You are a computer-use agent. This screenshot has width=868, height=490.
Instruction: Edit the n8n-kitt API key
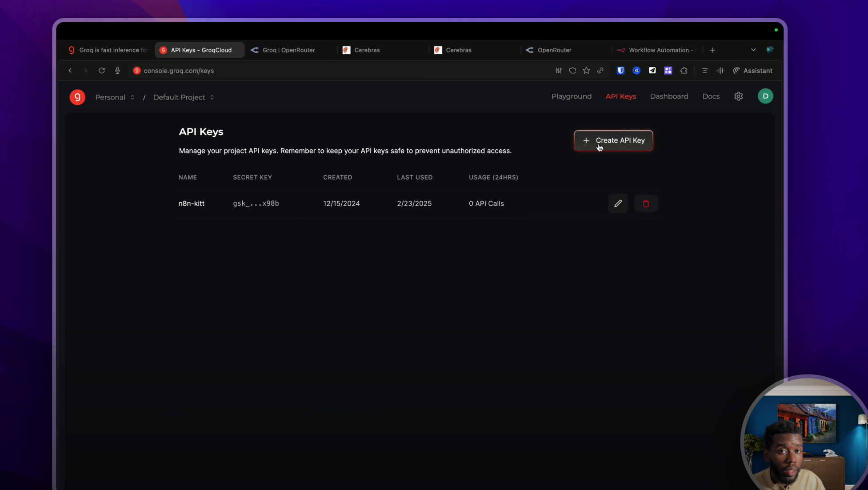point(618,203)
